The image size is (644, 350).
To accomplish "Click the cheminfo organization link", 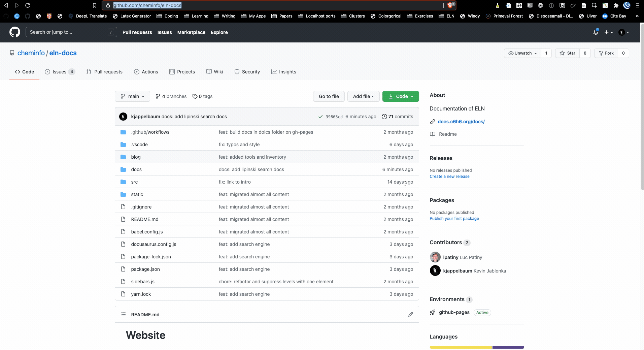I will tap(31, 53).
